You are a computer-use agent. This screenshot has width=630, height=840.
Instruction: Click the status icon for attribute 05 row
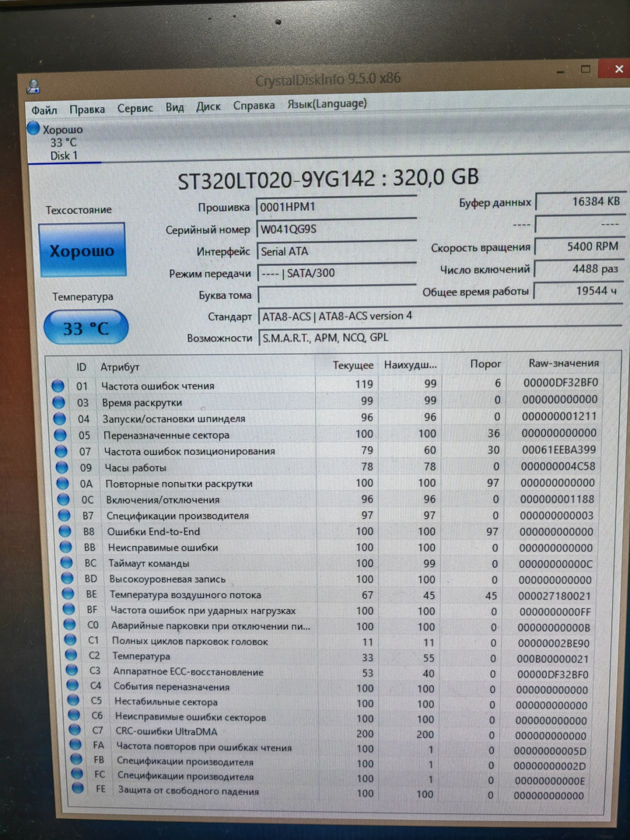[x=60, y=435]
